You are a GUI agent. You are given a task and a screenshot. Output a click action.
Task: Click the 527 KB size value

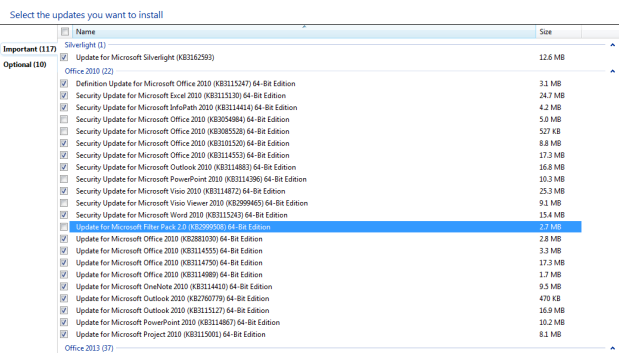pyautogui.click(x=550, y=131)
